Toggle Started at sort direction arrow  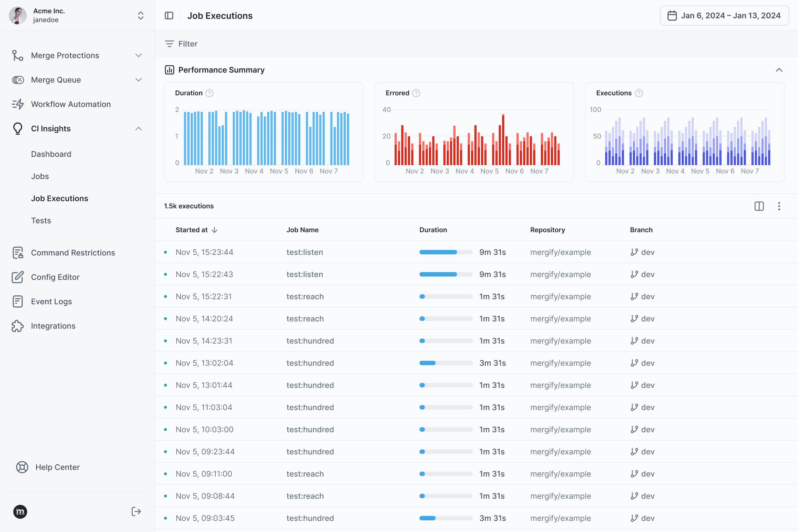(x=214, y=230)
